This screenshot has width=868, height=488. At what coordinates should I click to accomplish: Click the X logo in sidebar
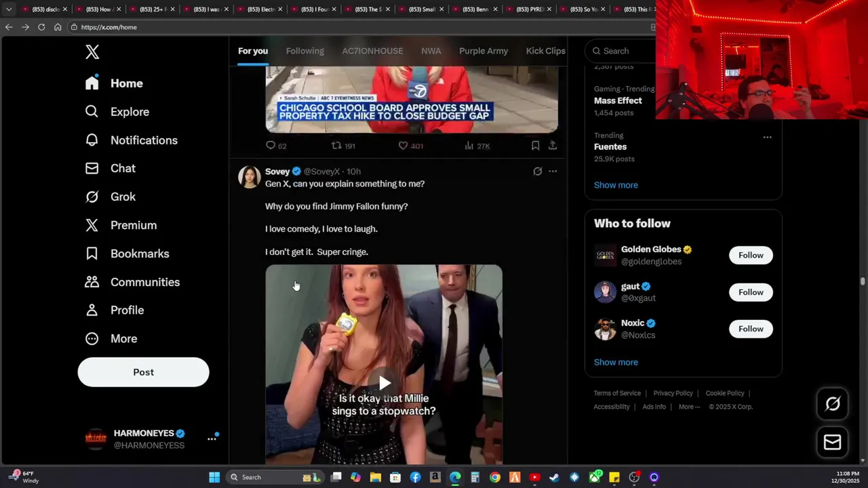coord(92,52)
